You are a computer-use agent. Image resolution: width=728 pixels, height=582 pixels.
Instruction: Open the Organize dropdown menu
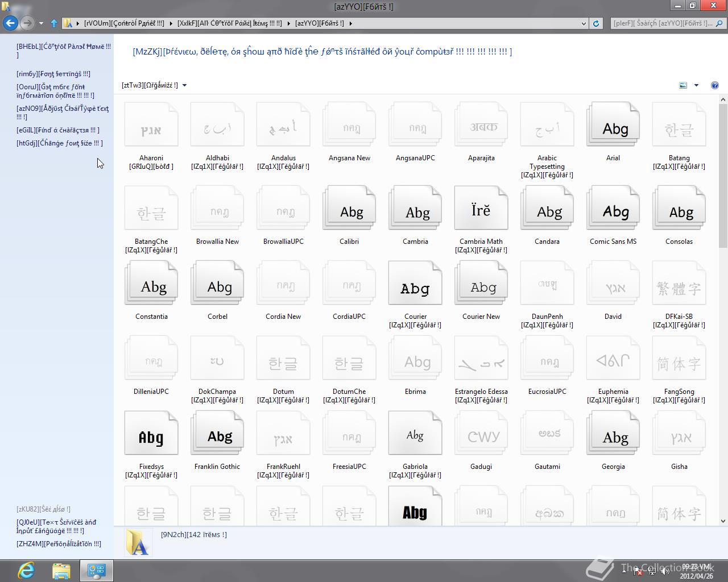(x=154, y=85)
